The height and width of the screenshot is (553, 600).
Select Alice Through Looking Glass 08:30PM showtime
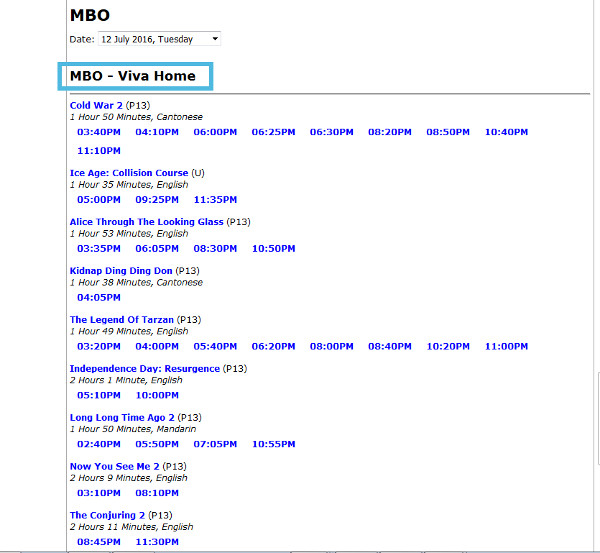click(x=215, y=249)
